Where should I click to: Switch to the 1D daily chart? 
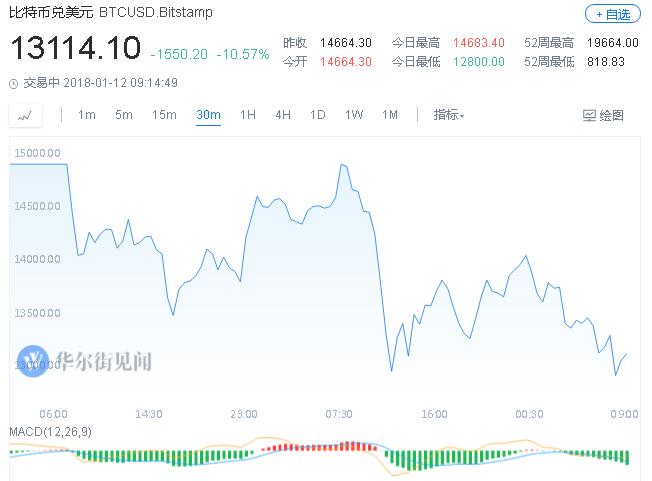click(318, 115)
